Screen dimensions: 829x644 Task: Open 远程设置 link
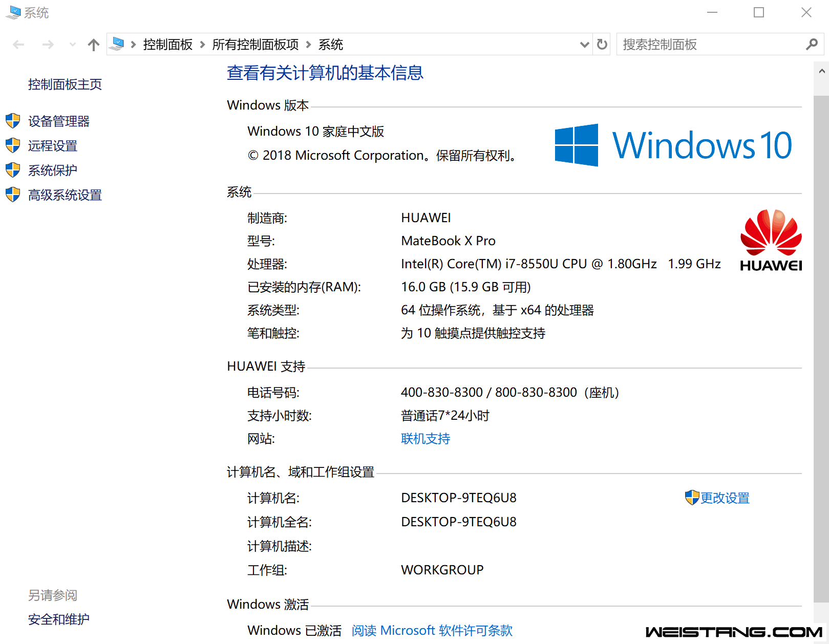(53, 146)
